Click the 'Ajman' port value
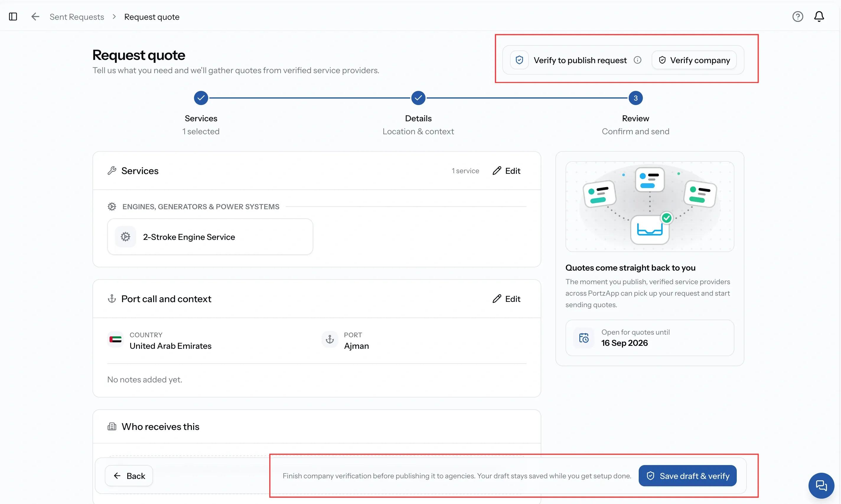Screen dimensions: 841x504 click(356, 346)
